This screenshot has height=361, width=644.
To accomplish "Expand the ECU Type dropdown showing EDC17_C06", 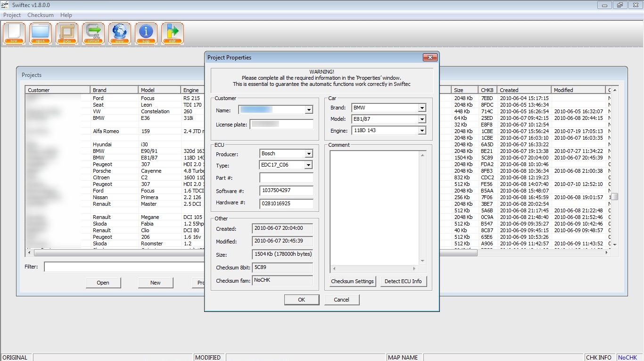I will click(309, 165).
